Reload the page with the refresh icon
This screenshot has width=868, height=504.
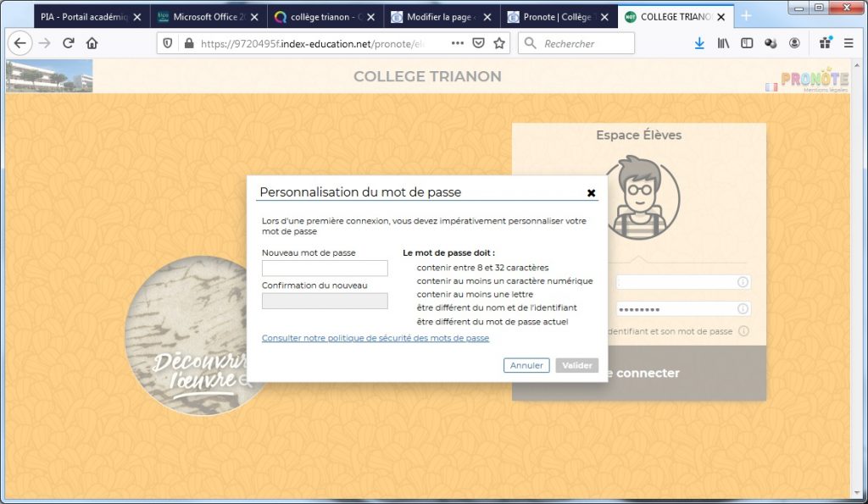[68, 43]
